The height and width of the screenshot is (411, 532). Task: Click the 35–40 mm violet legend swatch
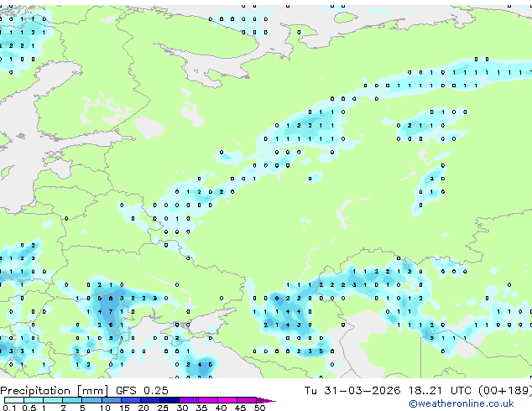208,400
